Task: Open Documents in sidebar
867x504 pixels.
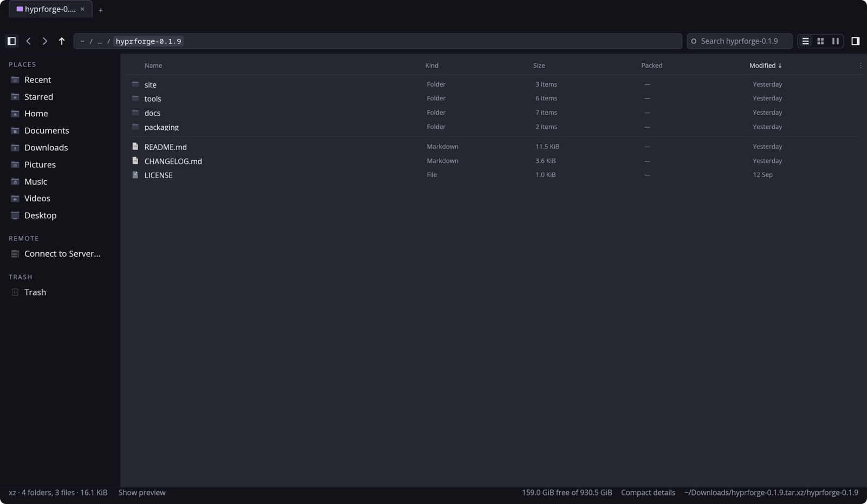Action: [x=60, y=130]
